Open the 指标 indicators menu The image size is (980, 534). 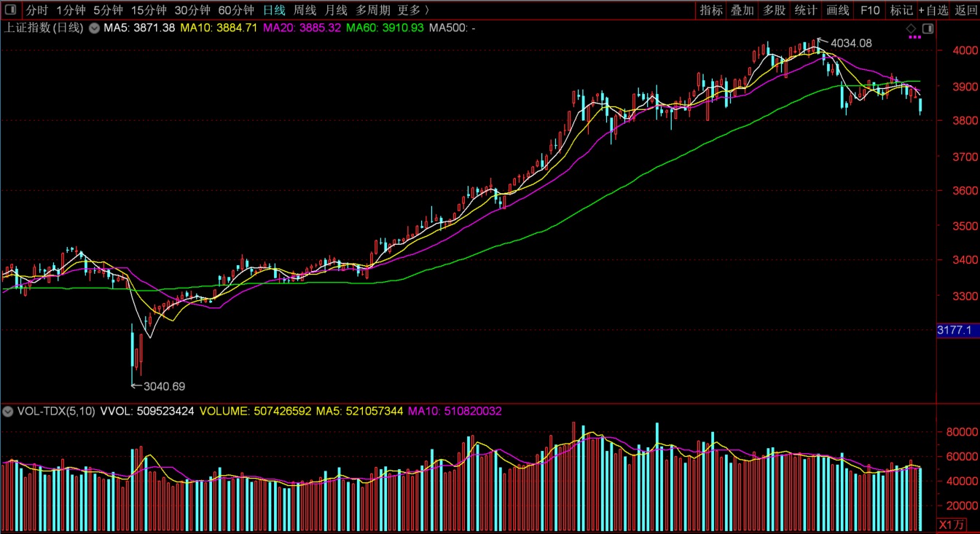tap(711, 10)
